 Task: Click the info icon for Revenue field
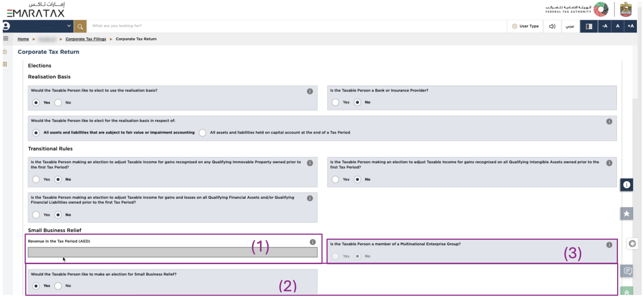pyautogui.click(x=312, y=242)
